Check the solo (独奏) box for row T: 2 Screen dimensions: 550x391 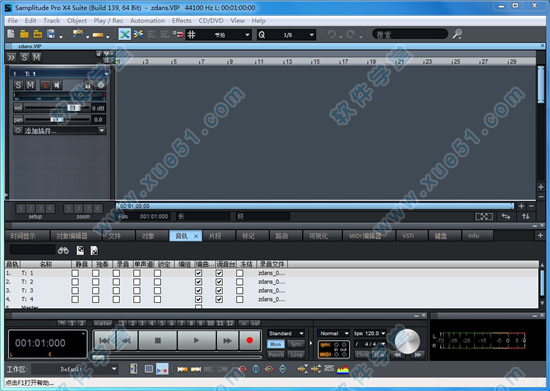pos(95,282)
